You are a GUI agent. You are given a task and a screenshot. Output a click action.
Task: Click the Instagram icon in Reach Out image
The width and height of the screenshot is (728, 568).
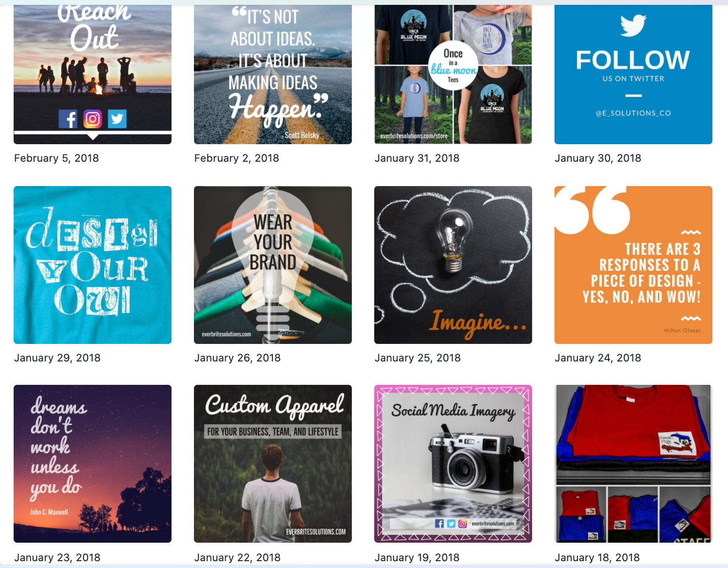[93, 118]
